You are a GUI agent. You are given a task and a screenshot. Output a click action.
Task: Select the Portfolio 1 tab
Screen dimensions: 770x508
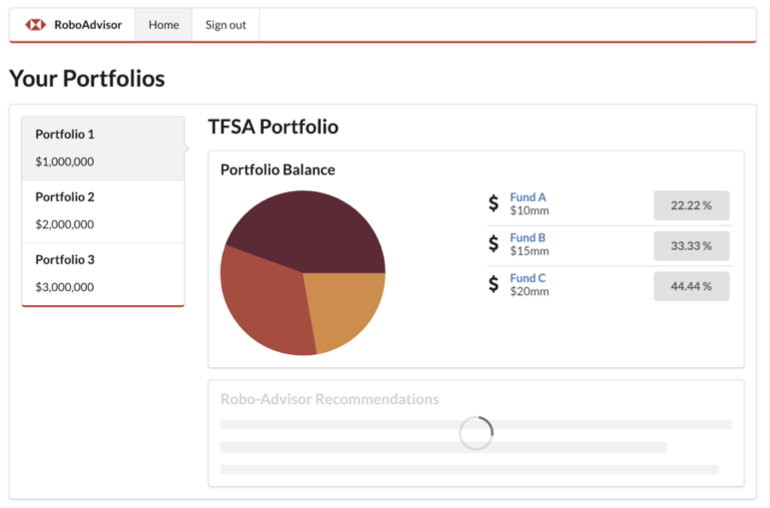103,148
